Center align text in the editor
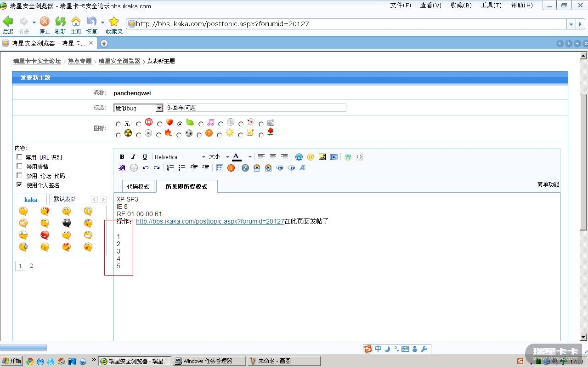Viewport: 588px width, 368px height. click(x=273, y=157)
